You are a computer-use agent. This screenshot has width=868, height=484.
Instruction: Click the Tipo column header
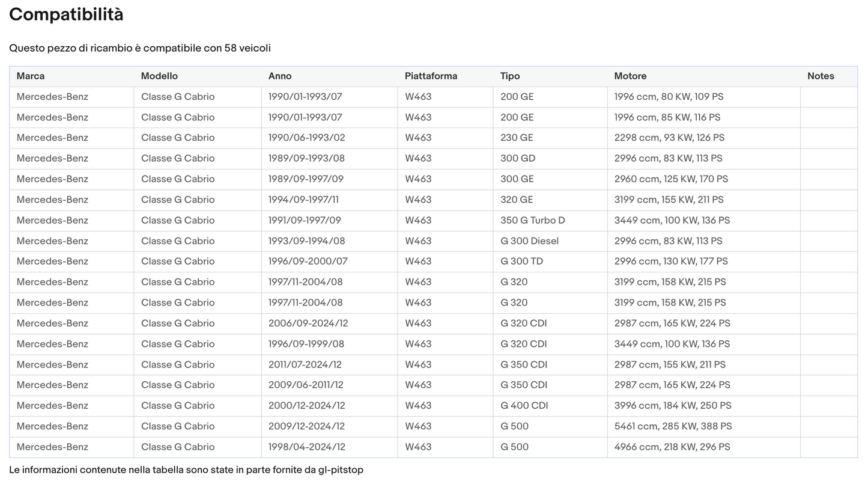point(510,76)
